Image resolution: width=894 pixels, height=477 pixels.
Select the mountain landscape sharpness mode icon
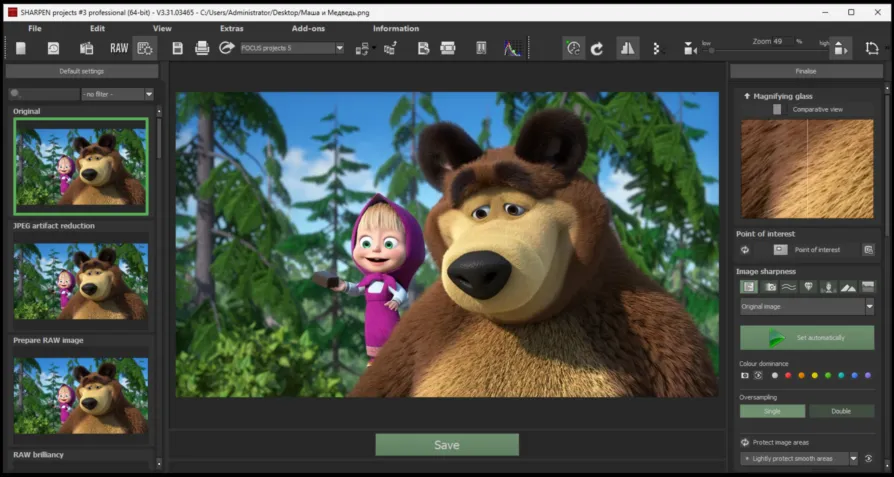(x=848, y=287)
